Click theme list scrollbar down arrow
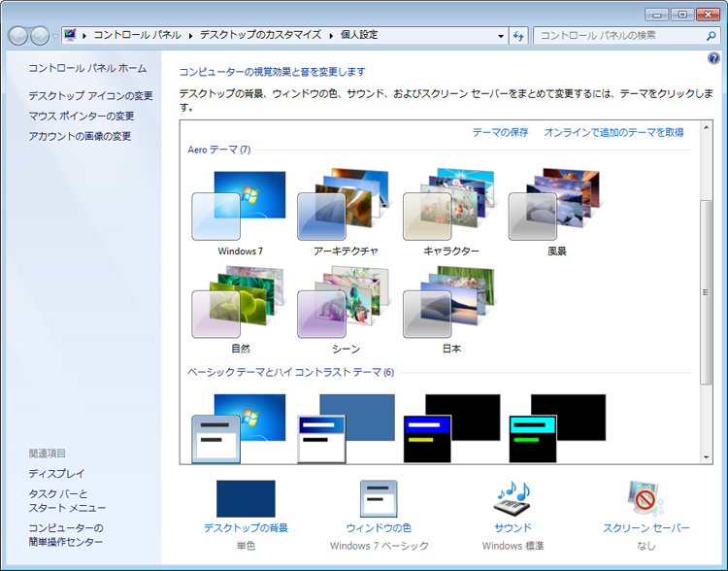The width and height of the screenshot is (728, 571). pos(707,457)
